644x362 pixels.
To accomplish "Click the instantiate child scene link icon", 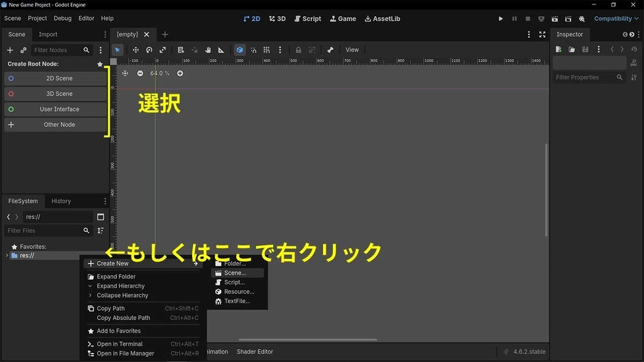I will tap(23, 50).
